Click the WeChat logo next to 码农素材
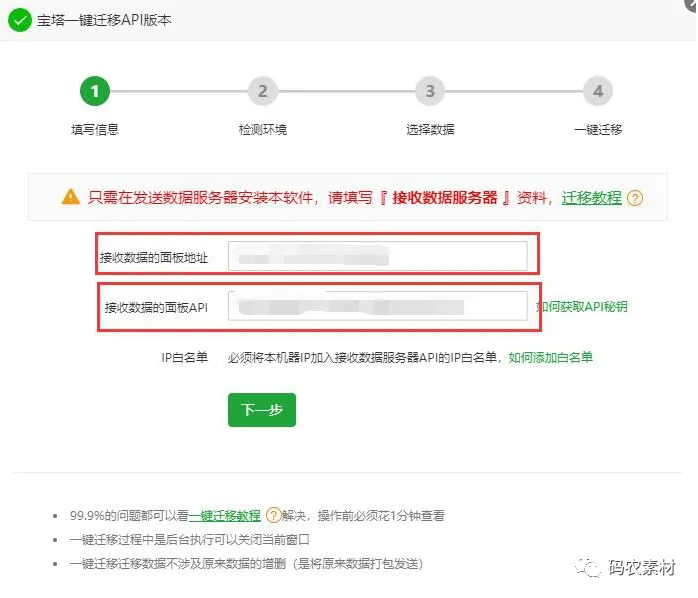Screen dimensions: 698x598 [590, 567]
